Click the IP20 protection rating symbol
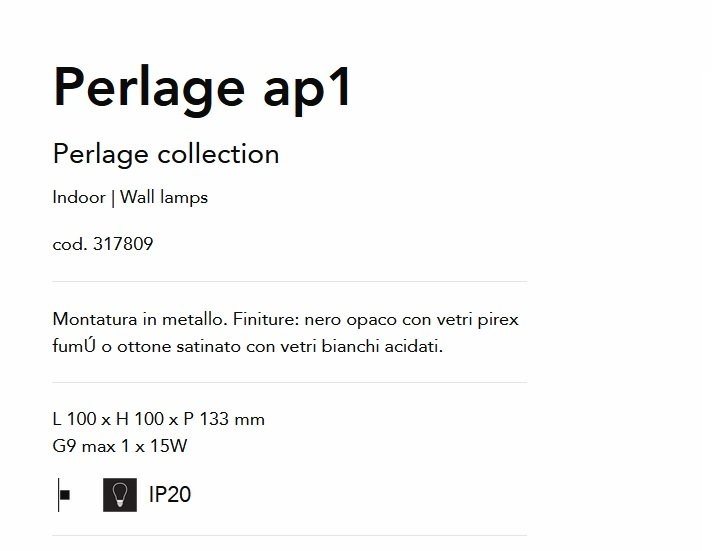This screenshot has width=712, height=551. click(x=170, y=494)
